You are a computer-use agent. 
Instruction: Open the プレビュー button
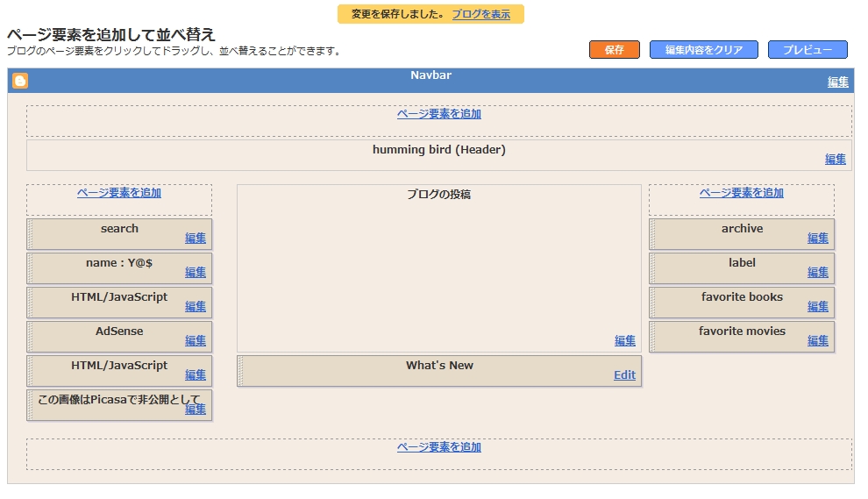click(x=808, y=50)
